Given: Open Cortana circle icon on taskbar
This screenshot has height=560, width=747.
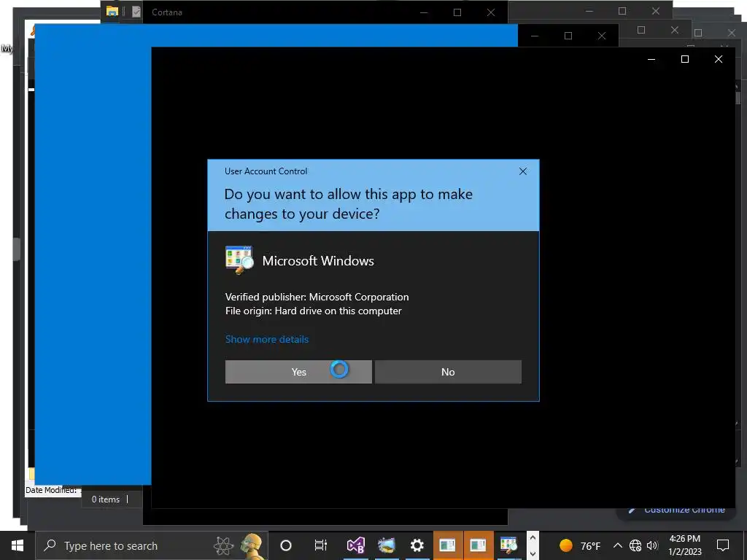Looking at the screenshot, I should pyautogui.click(x=286, y=545).
